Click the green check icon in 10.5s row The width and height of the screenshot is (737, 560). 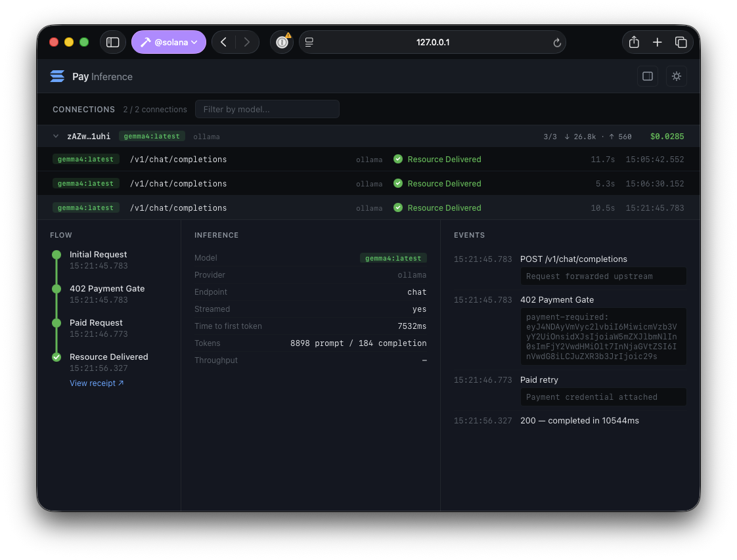pos(398,207)
